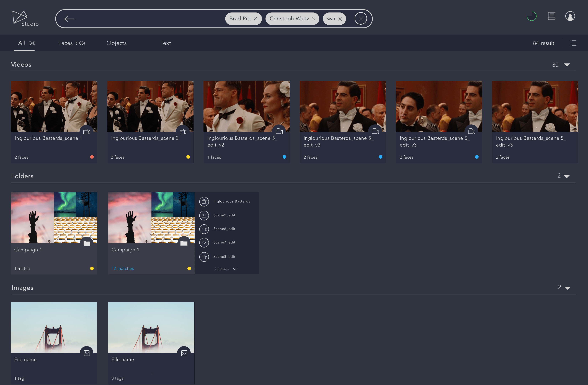Click '1 faces' on scene 5_edit_v2 card
Screen dimensions: 588x385
click(214, 157)
